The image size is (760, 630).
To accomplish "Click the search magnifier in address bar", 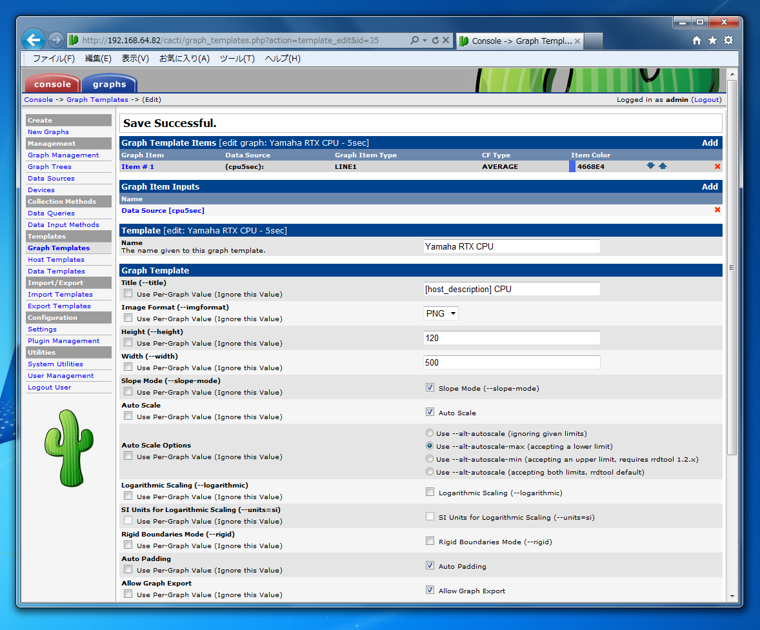I will (x=414, y=40).
